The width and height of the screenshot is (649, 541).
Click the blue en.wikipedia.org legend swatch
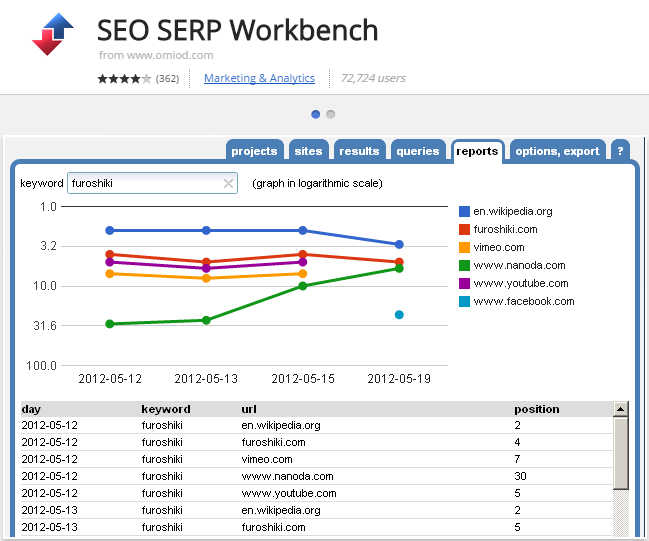(x=464, y=212)
